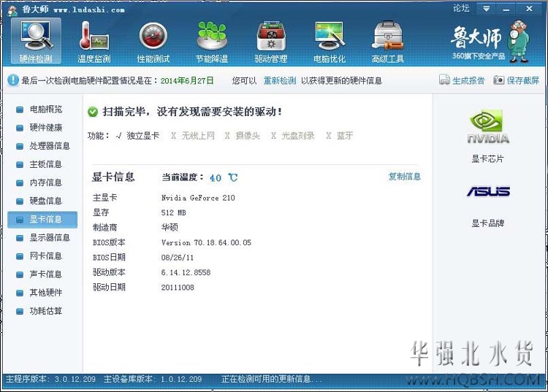Minimize the 鲁大师 window
The image size is (548, 392).
[506, 9]
